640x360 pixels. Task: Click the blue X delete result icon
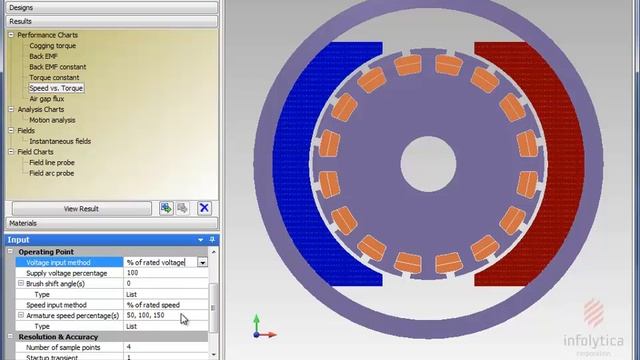tap(204, 208)
